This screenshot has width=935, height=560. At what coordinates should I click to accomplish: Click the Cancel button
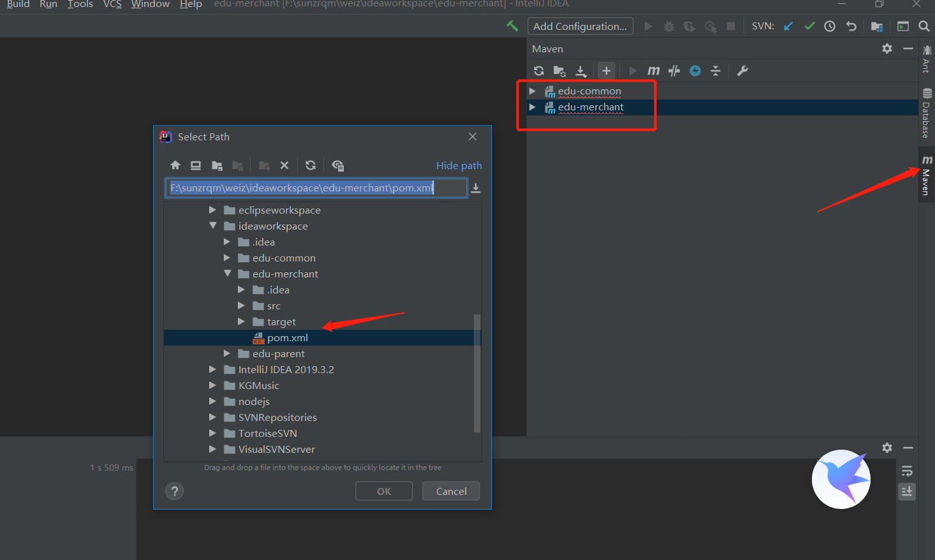coord(451,491)
